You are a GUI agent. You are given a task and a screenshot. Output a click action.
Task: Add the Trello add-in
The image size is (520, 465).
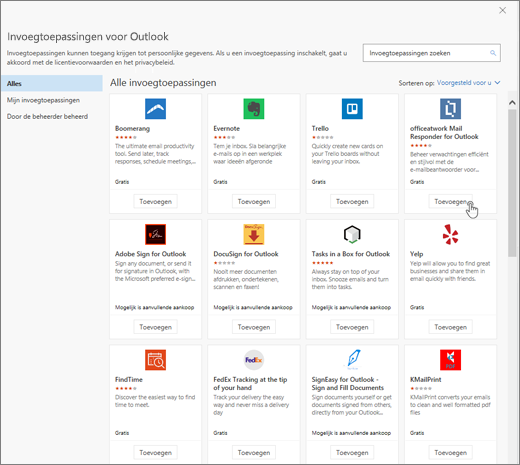(352, 202)
